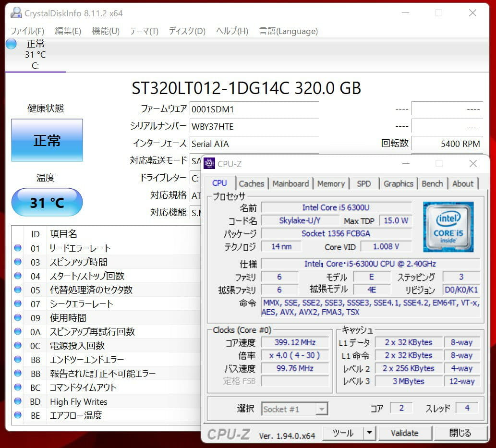Screen dimensions: 496x448
Task: Click the firmware field 0001SDM1
Action: [254, 109]
